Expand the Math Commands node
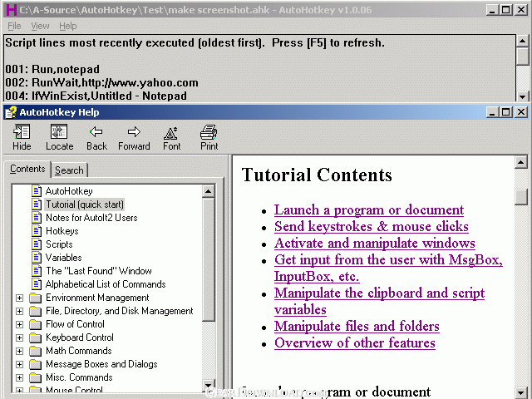 point(20,351)
